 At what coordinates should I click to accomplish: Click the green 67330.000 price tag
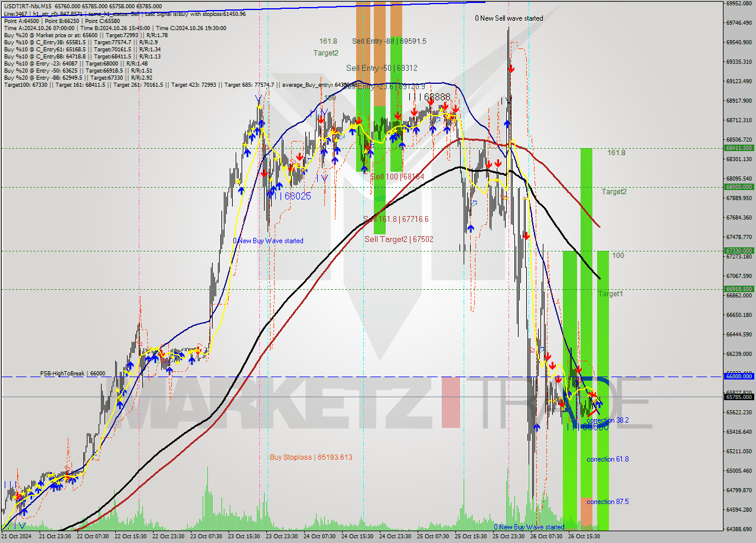738,251
